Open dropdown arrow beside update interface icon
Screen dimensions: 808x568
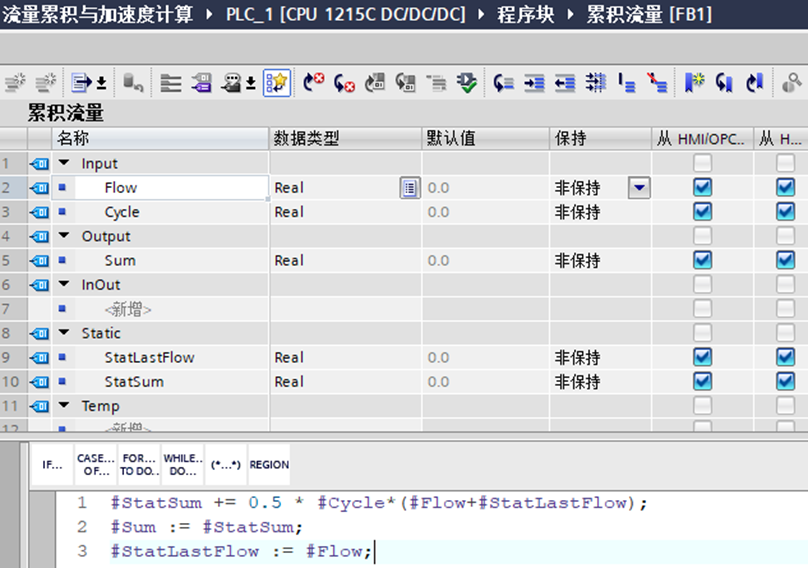pos(102,83)
